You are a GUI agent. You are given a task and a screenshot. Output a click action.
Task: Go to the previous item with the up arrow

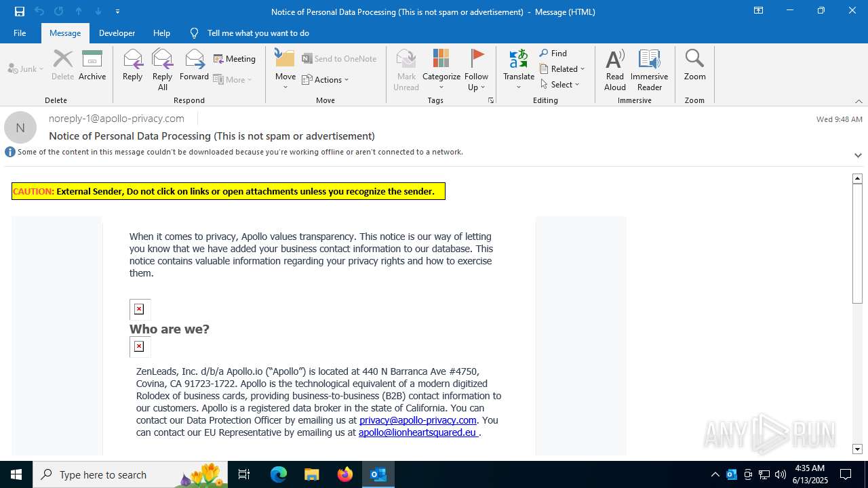pyautogui.click(x=79, y=11)
